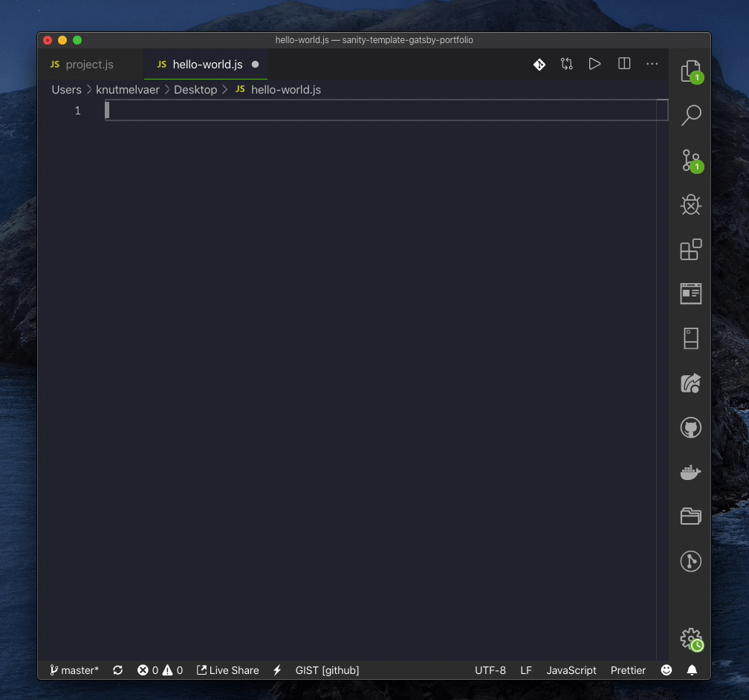Open the Extensions view
Screen dimensions: 749x700
click(690, 250)
